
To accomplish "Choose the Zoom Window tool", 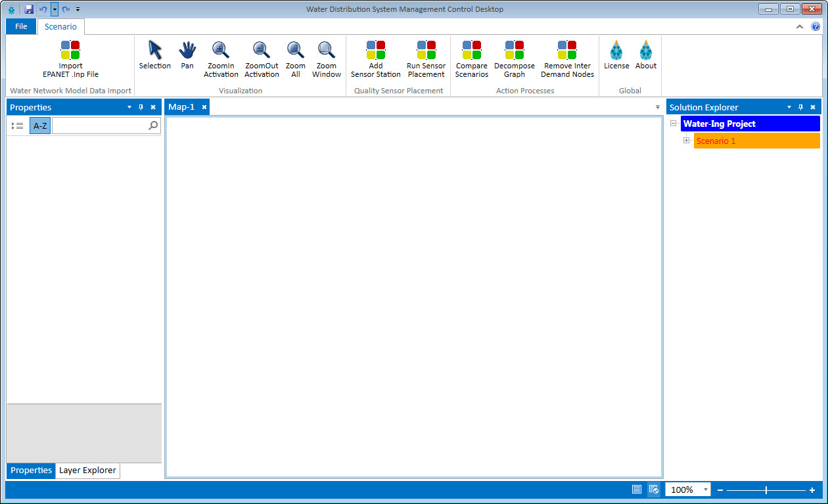I will point(327,51).
